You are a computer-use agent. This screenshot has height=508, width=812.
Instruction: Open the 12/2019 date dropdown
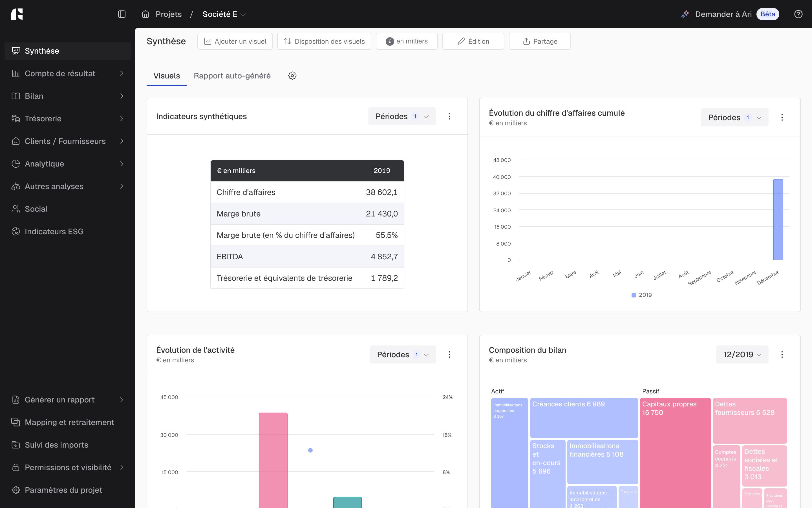pyautogui.click(x=742, y=354)
